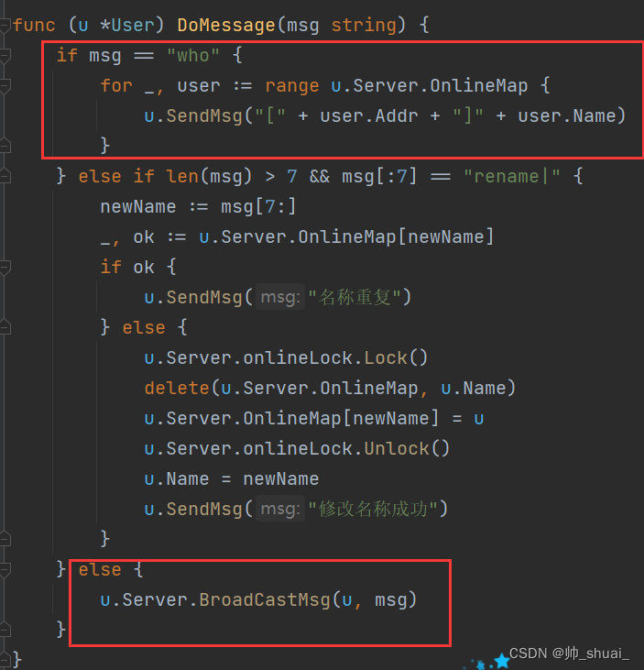Click the BroadCastMsg method call
Image resolution: width=644 pixels, height=670 pixels.
pos(265,600)
